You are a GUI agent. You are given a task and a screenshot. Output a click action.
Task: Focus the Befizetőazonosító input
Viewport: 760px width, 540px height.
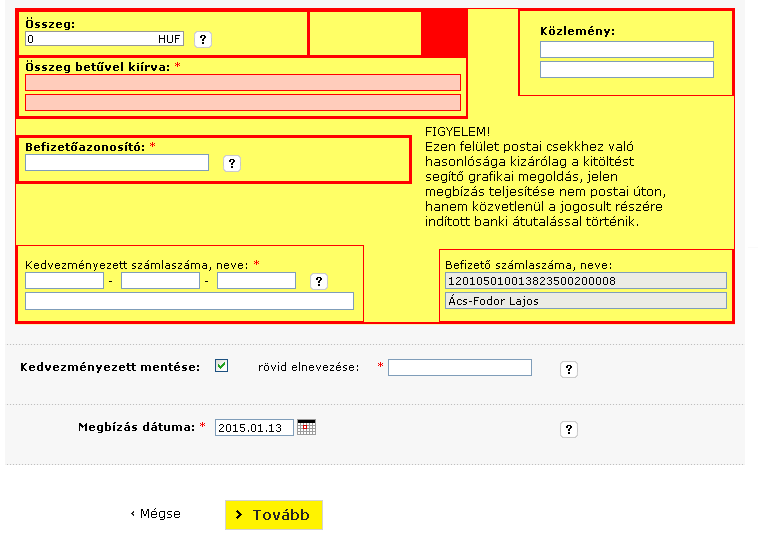(117, 162)
